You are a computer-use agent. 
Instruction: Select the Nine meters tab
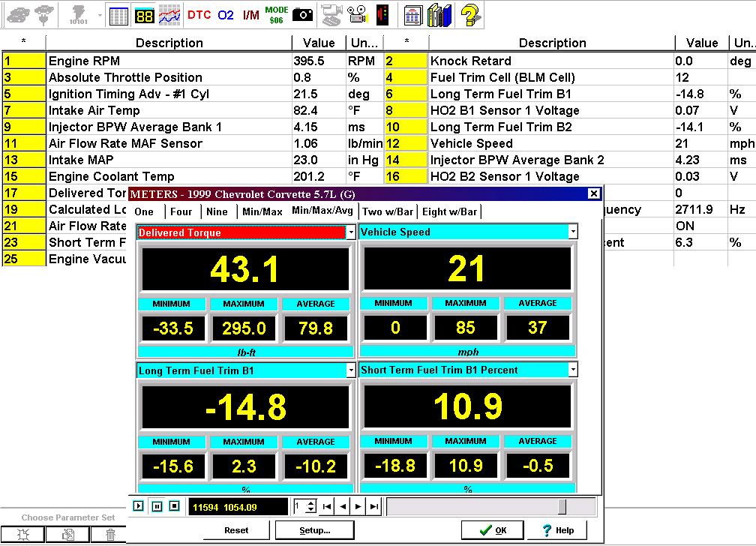click(217, 211)
